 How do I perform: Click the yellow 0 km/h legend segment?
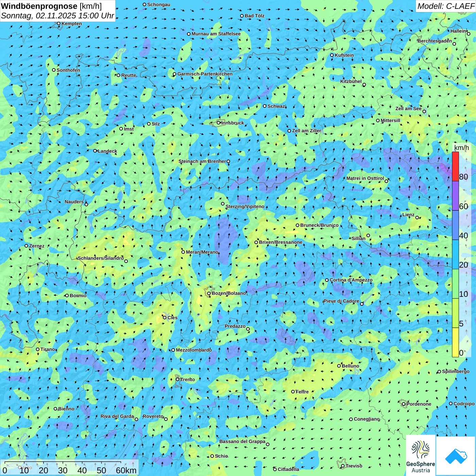point(455,342)
